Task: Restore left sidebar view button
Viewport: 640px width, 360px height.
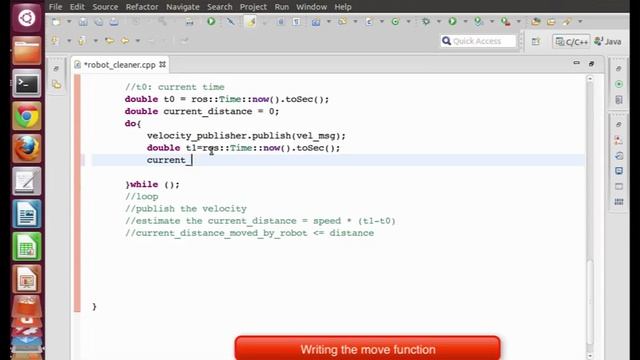Action: tap(56, 69)
